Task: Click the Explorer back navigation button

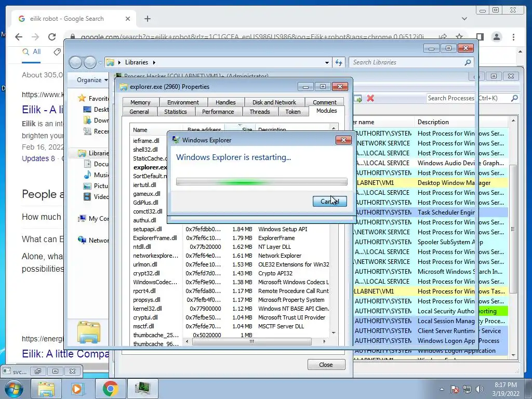Action: coord(75,62)
